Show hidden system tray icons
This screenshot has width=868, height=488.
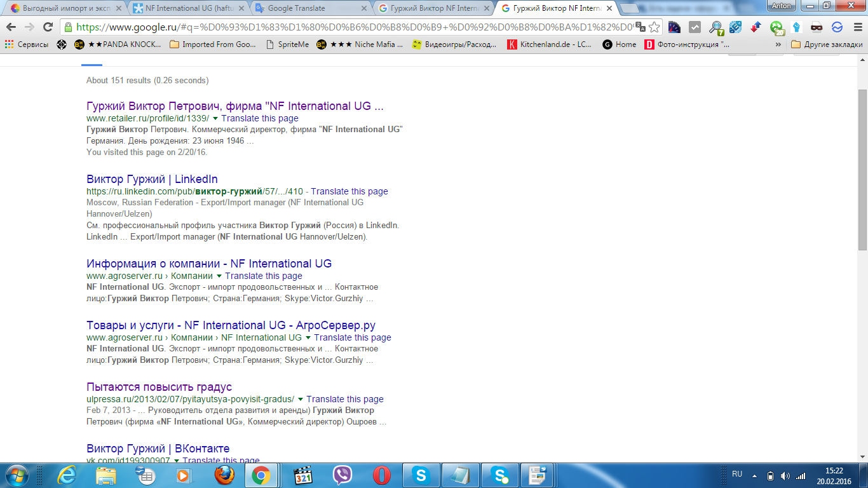(755, 475)
